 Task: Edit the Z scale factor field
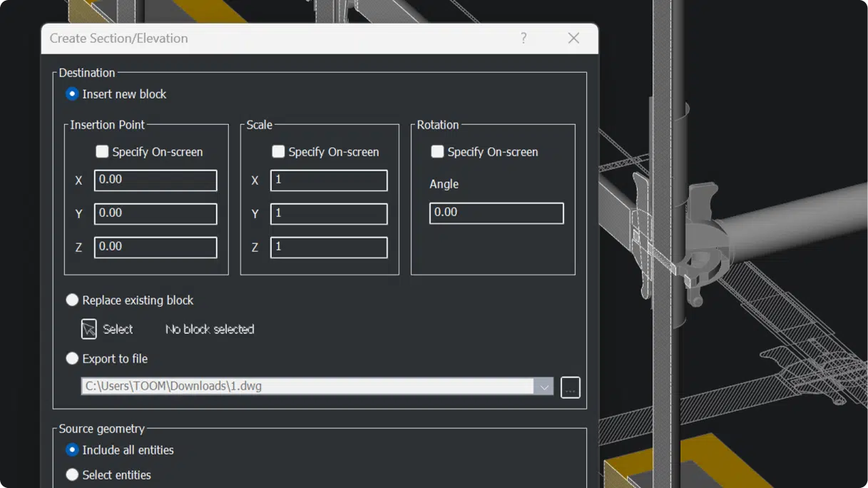(328, 247)
